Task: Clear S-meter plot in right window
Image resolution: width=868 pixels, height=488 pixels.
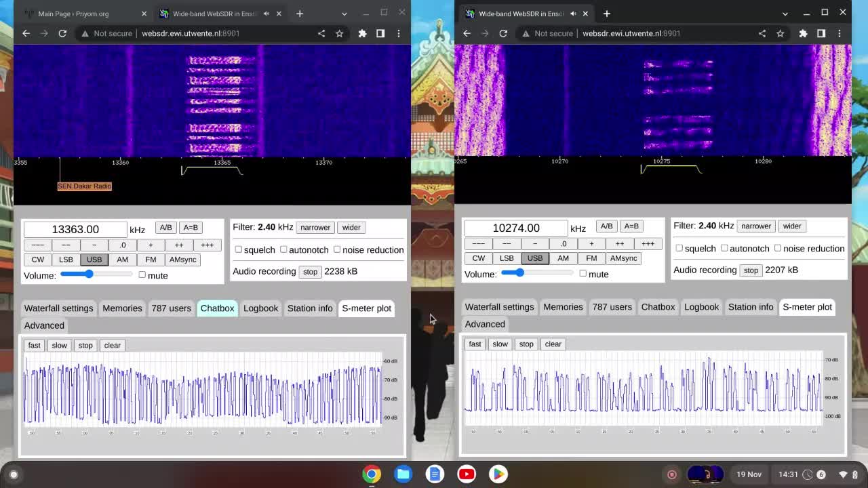Action: [553, 344]
